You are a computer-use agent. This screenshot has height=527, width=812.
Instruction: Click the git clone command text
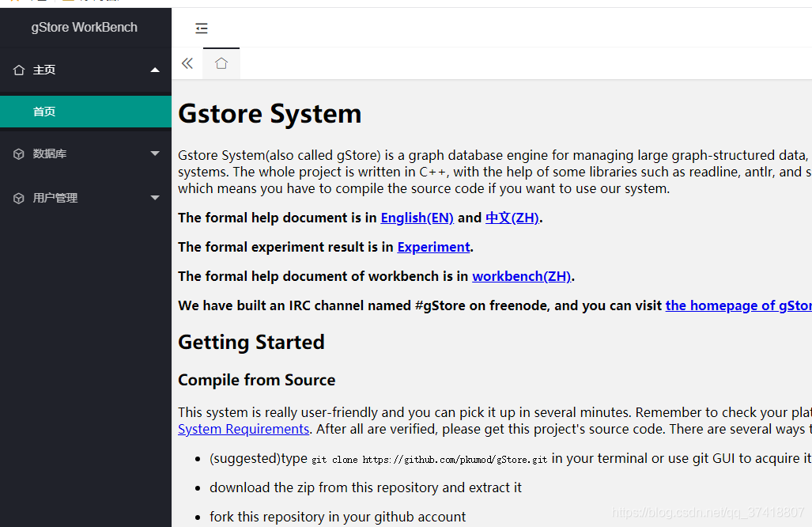tap(429, 460)
